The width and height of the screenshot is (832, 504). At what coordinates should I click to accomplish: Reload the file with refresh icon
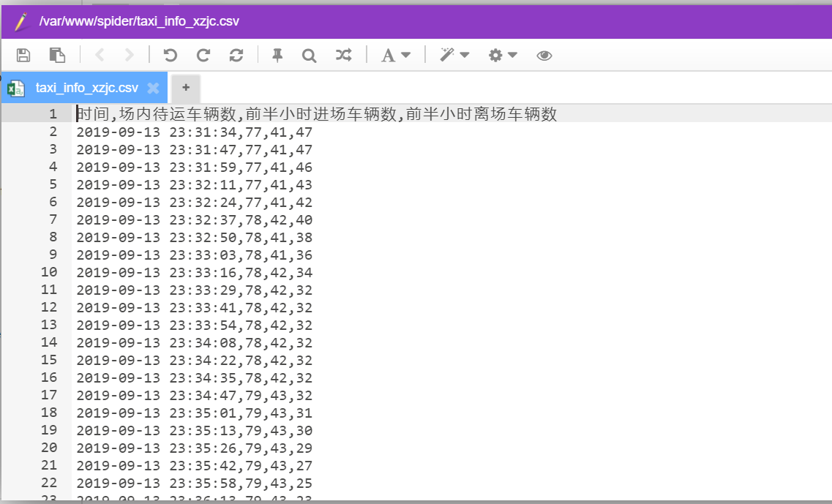(236, 55)
